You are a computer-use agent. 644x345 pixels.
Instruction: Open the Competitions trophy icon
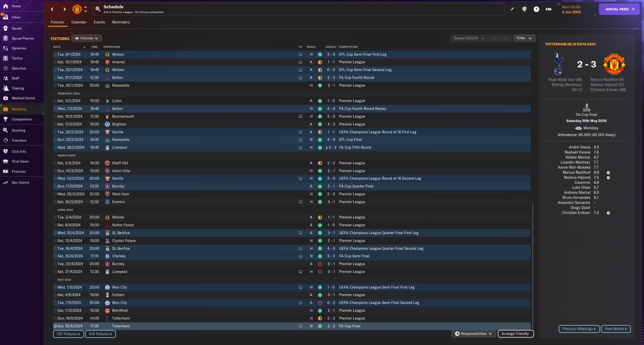[6, 119]
